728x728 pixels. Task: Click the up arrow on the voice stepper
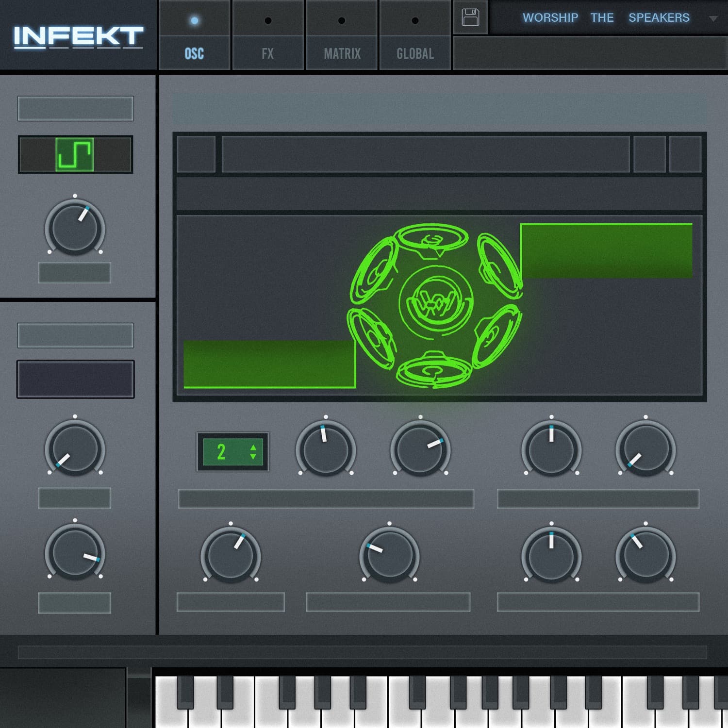253,447
